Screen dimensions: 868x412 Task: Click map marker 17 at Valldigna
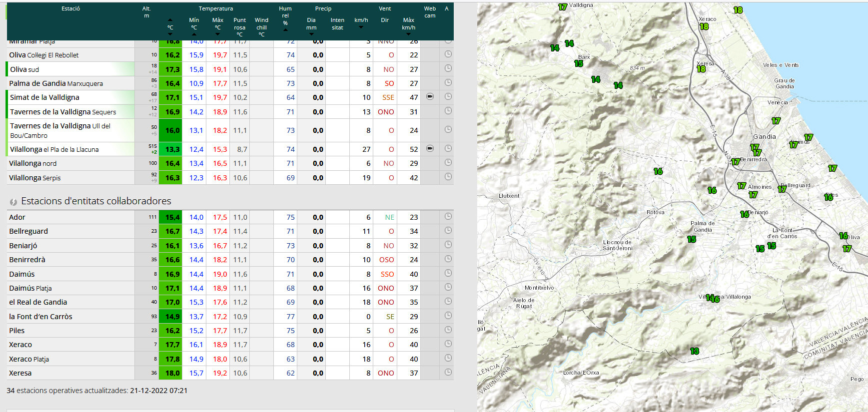pos(563,7)
